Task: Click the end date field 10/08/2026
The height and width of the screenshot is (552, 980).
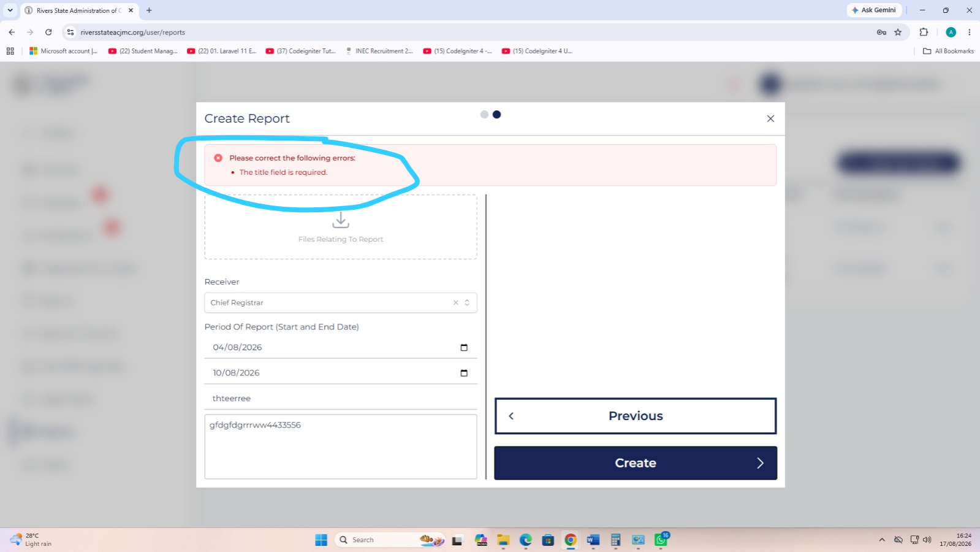Action: [341, 373]
